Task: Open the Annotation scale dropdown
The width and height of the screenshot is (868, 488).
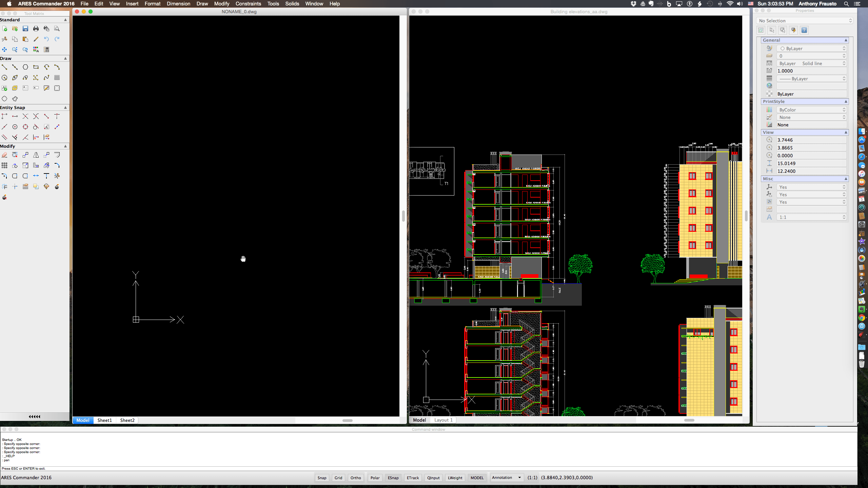Action: pyautogui.click(x=507, y=477)
